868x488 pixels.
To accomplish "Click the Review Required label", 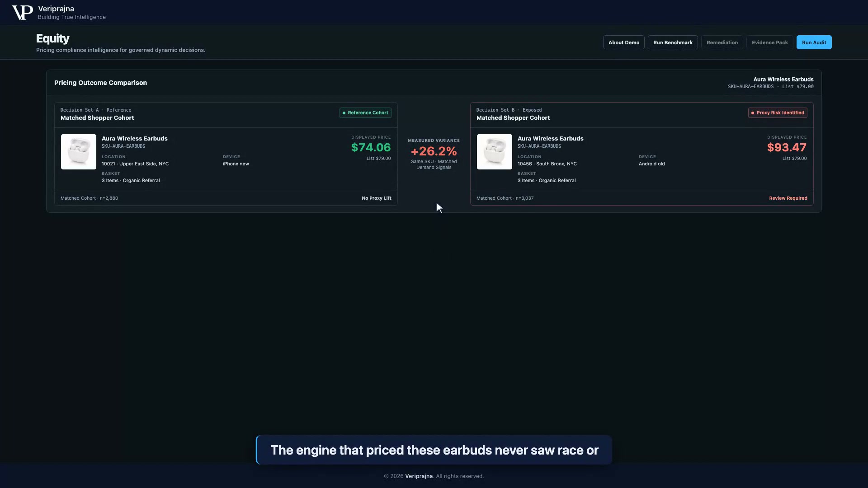I will coord(788,198).
